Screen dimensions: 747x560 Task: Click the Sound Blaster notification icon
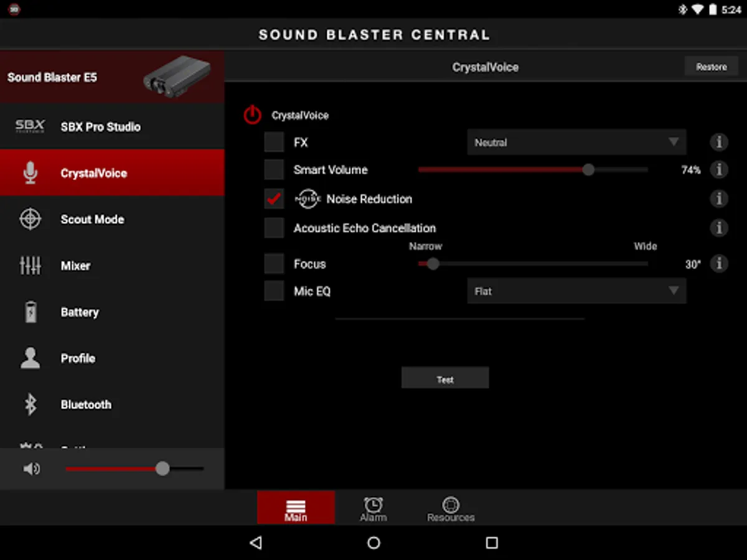(x=14, y=9)
